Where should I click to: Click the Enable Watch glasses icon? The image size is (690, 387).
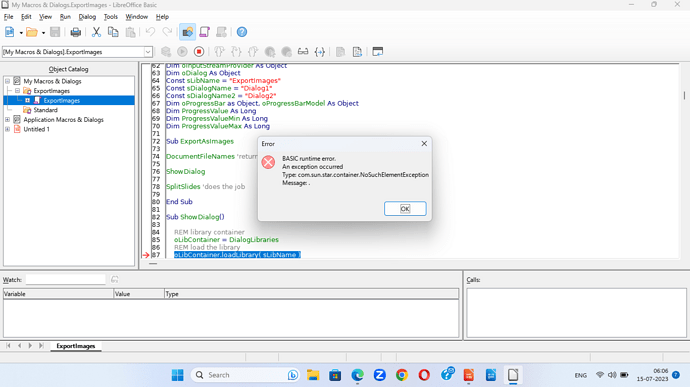click(303, 52)
